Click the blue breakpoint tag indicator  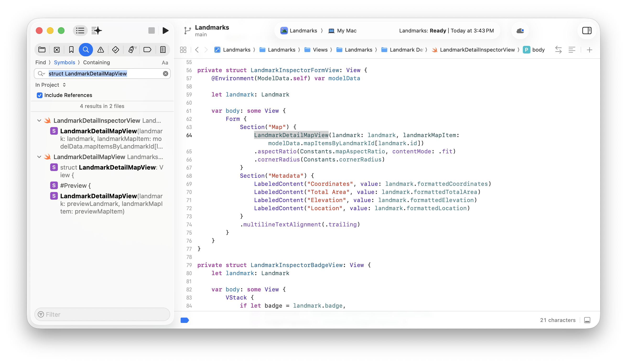[x=185, y=320]
